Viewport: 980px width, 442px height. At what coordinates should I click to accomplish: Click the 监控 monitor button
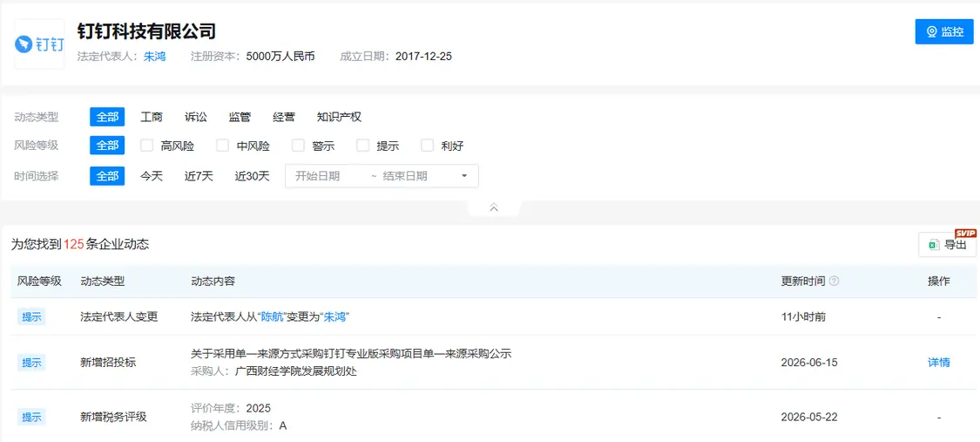click(943, 31)
